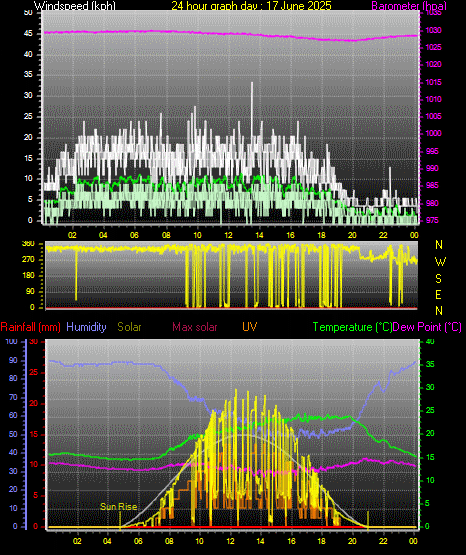Click the Humidity legend label
The width and height of the screenshot is (466, 555).
(86, 327)
